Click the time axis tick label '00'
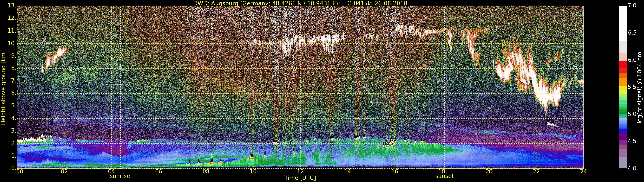644x182 pixels. tap(19, 172)
